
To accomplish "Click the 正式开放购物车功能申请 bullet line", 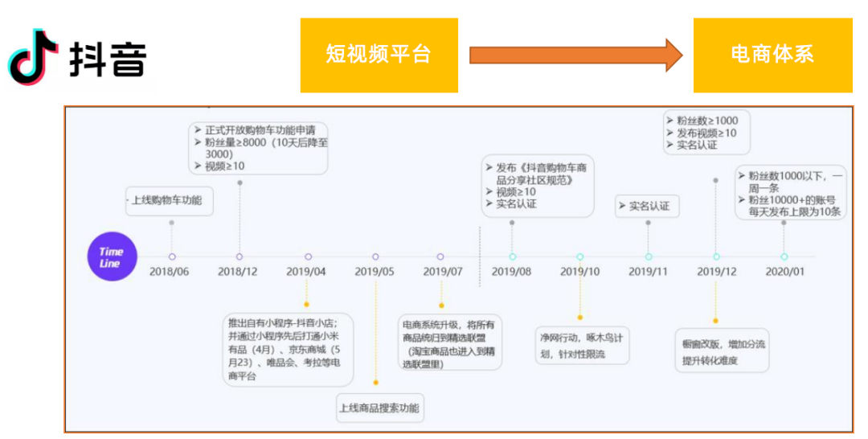I will pos(255,130).
